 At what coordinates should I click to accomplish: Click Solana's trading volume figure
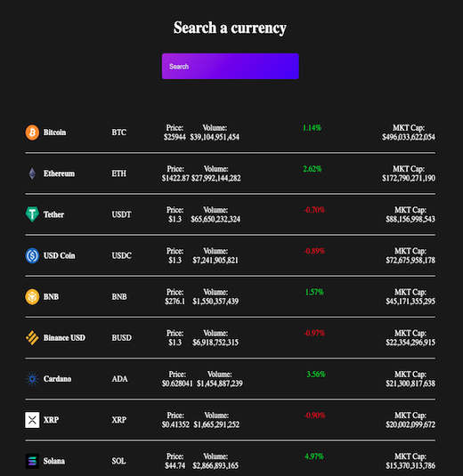[215, 465]
